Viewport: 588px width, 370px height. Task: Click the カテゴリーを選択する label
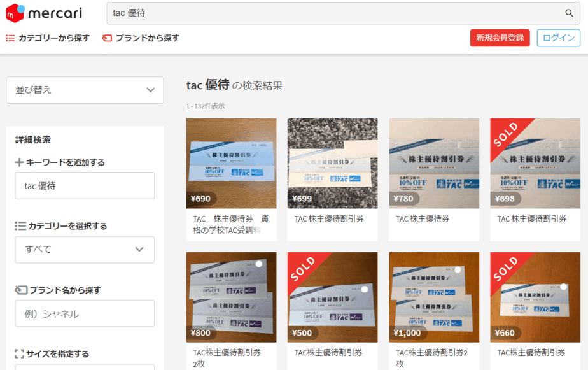click(x=68, y=226)
